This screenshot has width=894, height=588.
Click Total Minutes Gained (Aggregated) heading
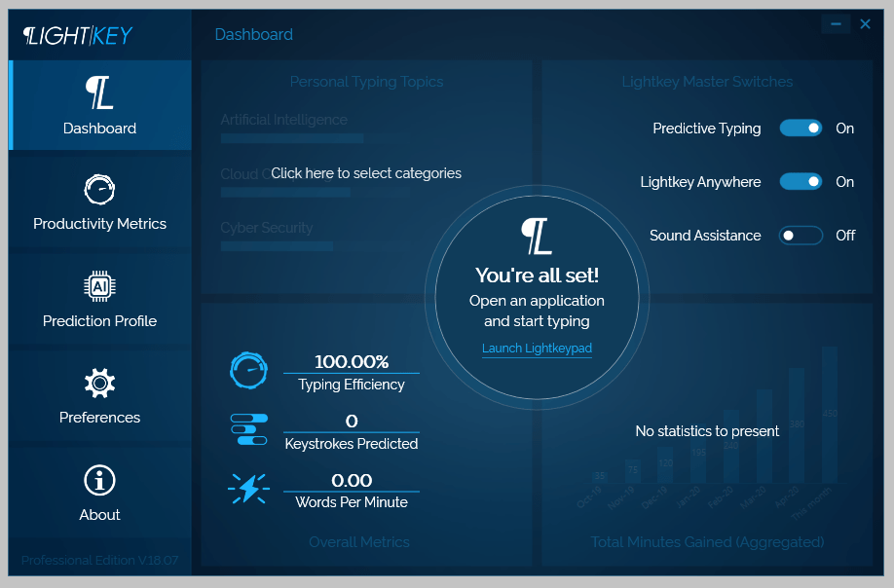coord(707,542)
